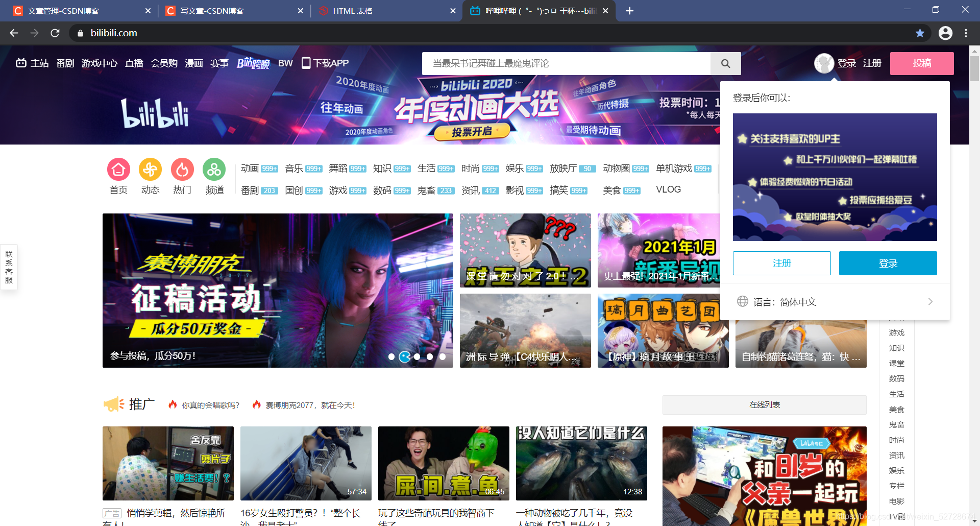Viewport: 980px width, 526px height.
Task: Click the 联系客服 side tab
Action: 9,267
